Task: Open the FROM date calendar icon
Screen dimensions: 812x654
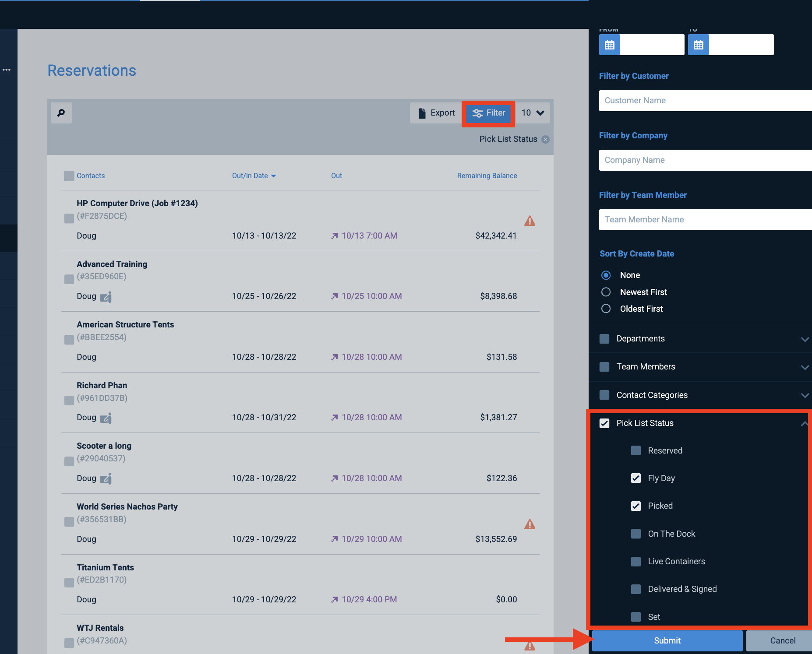Action: tap(610, 45)
